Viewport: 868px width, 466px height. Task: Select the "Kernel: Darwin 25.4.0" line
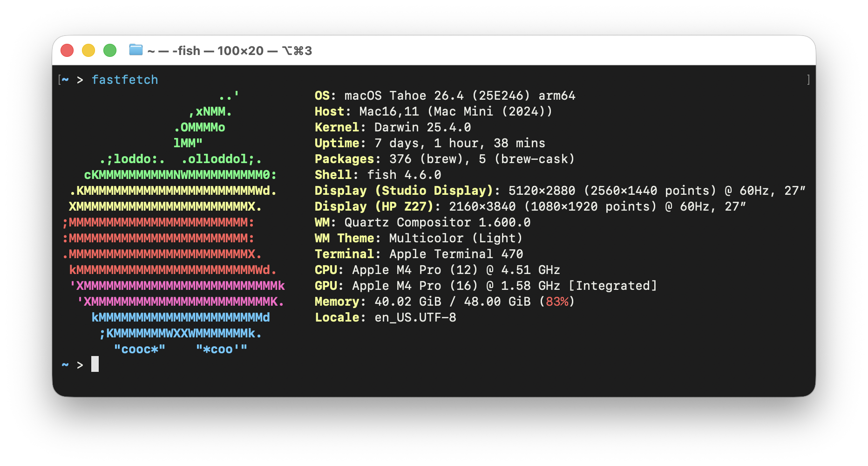coord(393,127)
